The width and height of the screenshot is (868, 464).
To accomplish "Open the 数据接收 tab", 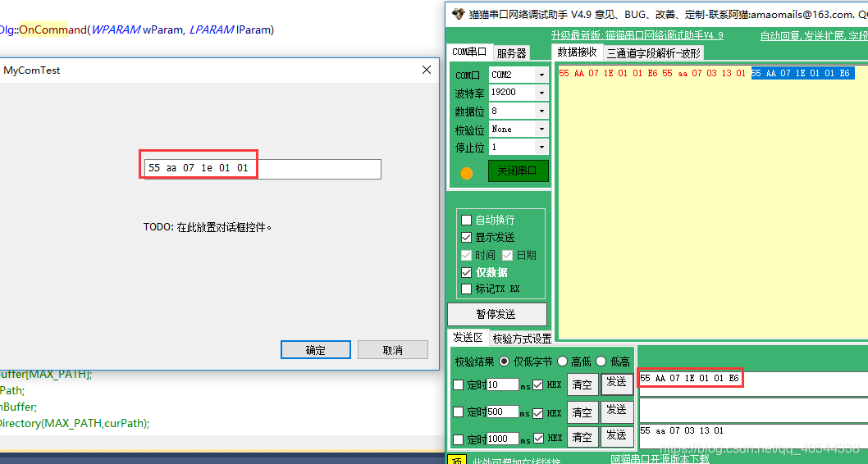I will coord(577,52).
